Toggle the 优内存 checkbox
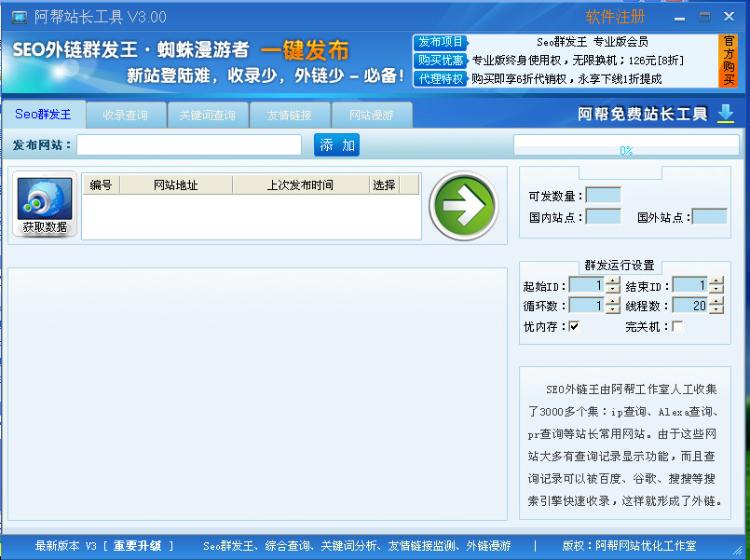This screenshot has height=560, width=750. coord(574,326)
